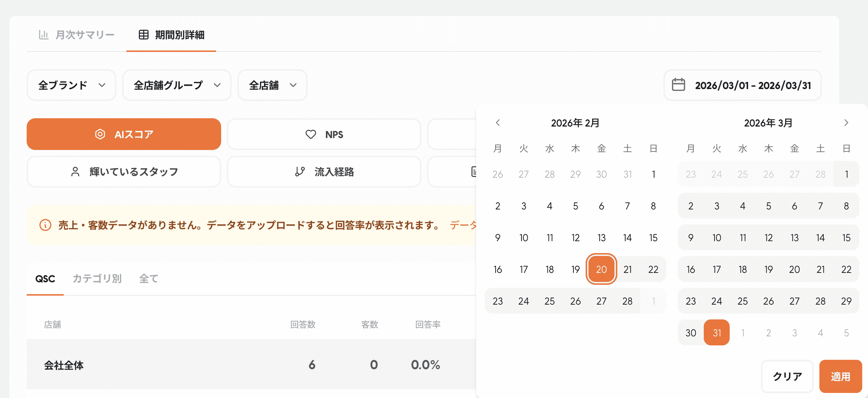Click the 2026/03/01 - 2026/03/31 date field
Viewport: 868px width, 398px height.
752,85
